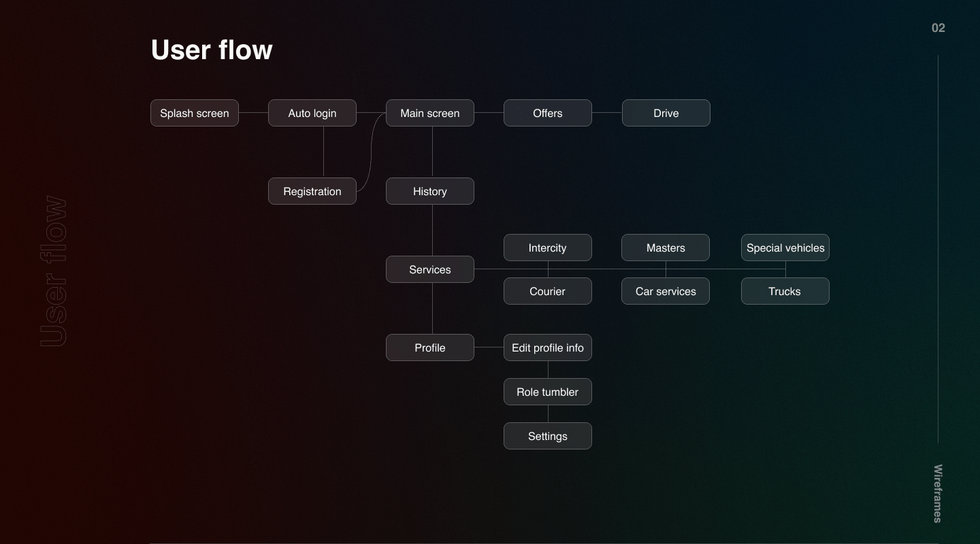The width and height of the screenshot is (980, 544).
Task: Click the vertical Wireframes label
Action: click(x=938, y=494)
